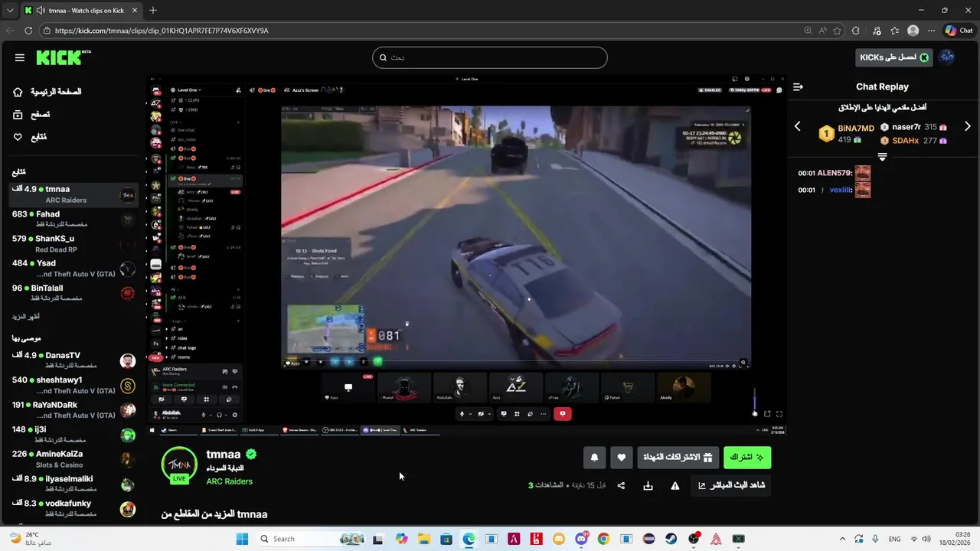Screen dimensions: 980x551
Task: Open the tab list dropdown in browser
Action: [9, 10]
